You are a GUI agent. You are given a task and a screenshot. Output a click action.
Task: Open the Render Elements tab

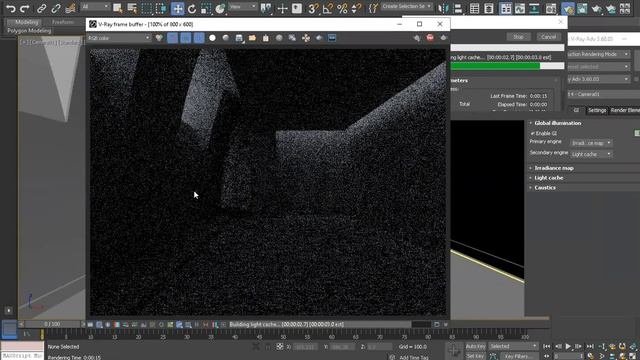pos(625,110)
